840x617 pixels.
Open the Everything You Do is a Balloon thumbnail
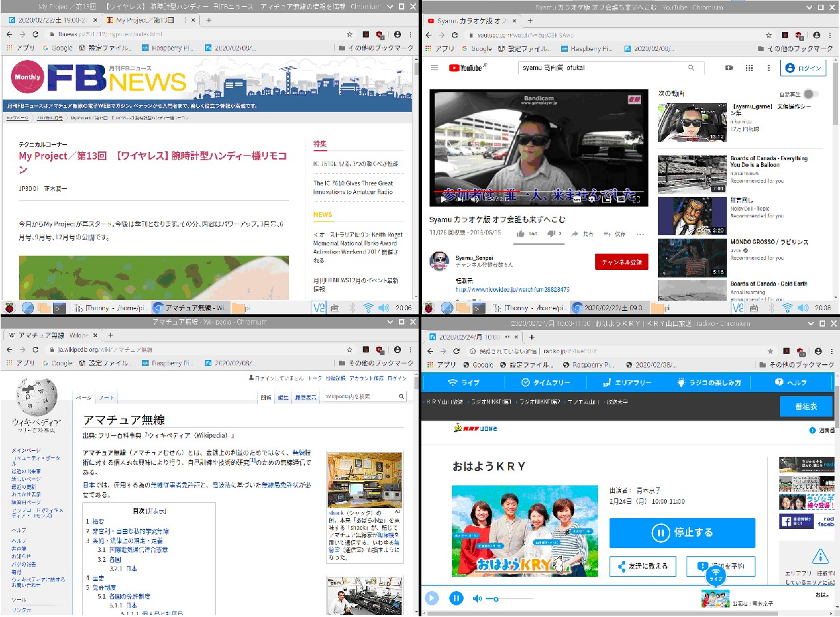tap(692, 175)
